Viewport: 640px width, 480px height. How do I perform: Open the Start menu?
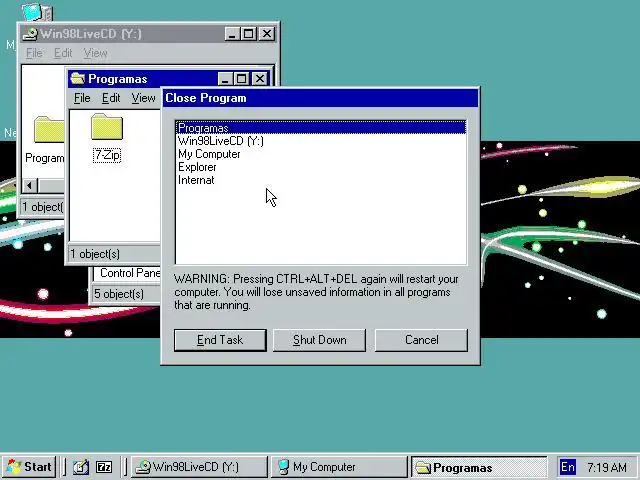(x=29, y=467)
